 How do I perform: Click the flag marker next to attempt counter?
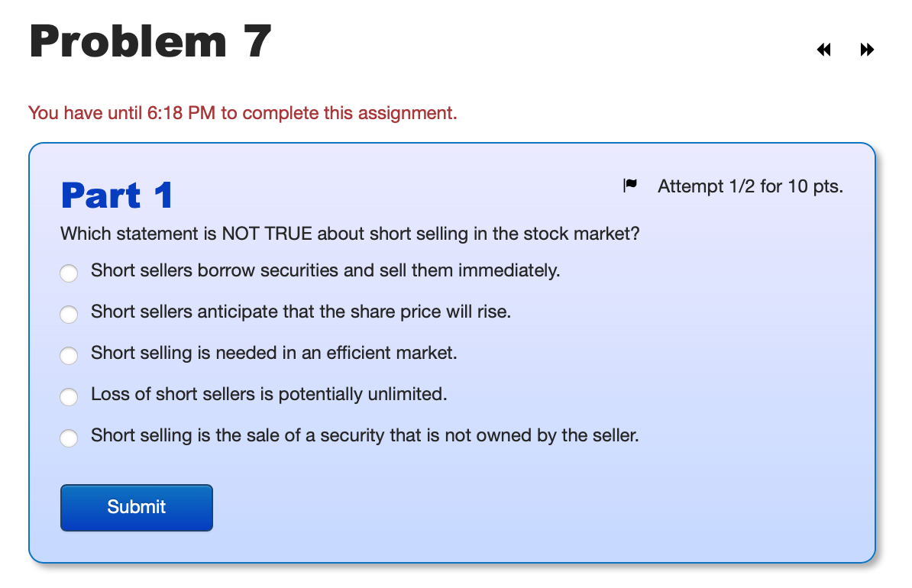[629, 183]
